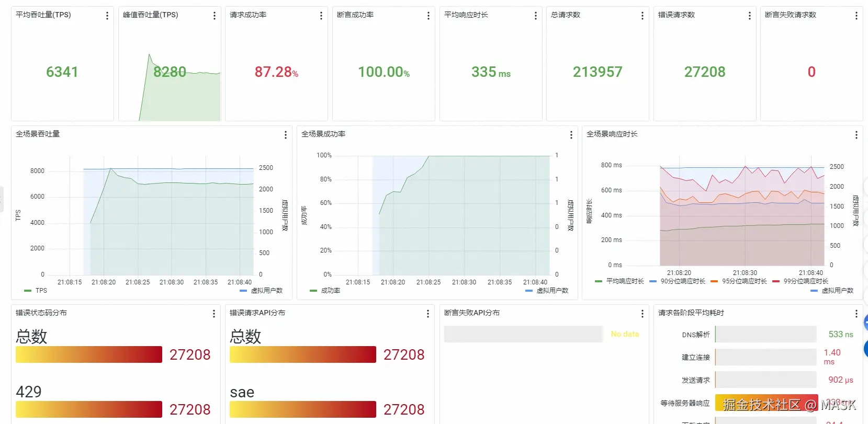Open the 平均吞吐量(TPS) panel three-dot menu
The image size is (868, 424).
pyautogui.click(x=107, y=16)
